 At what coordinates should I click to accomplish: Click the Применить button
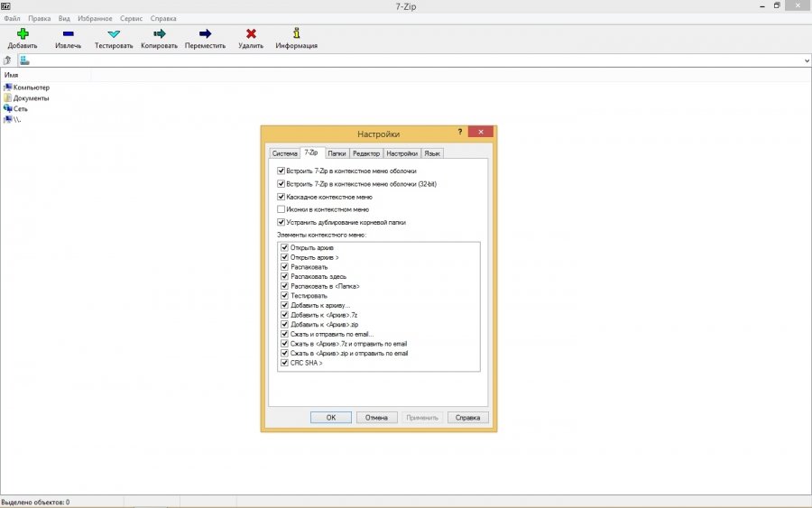(422, 418)
